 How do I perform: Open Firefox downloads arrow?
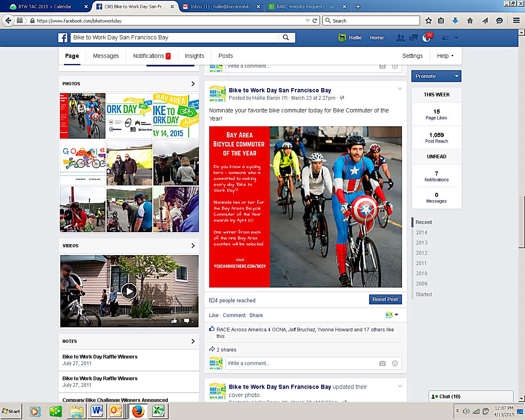coord(455,21)
